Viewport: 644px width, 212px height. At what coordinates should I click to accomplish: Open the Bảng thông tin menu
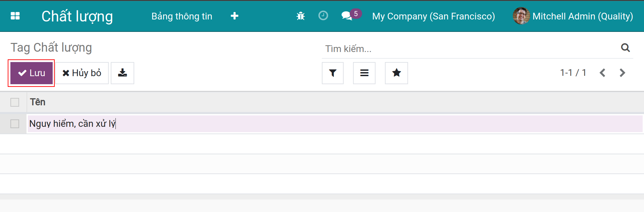click(x=182, y=16)
